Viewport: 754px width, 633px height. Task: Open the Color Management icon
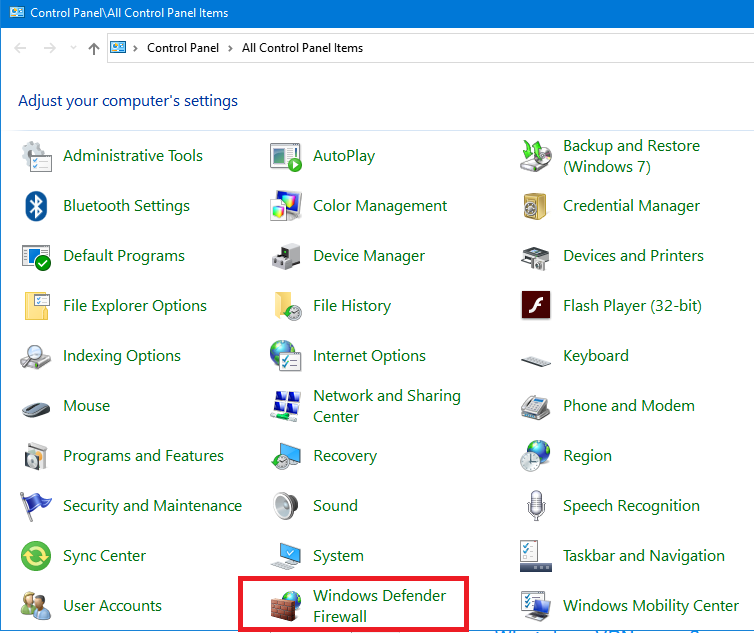(286, 206)
